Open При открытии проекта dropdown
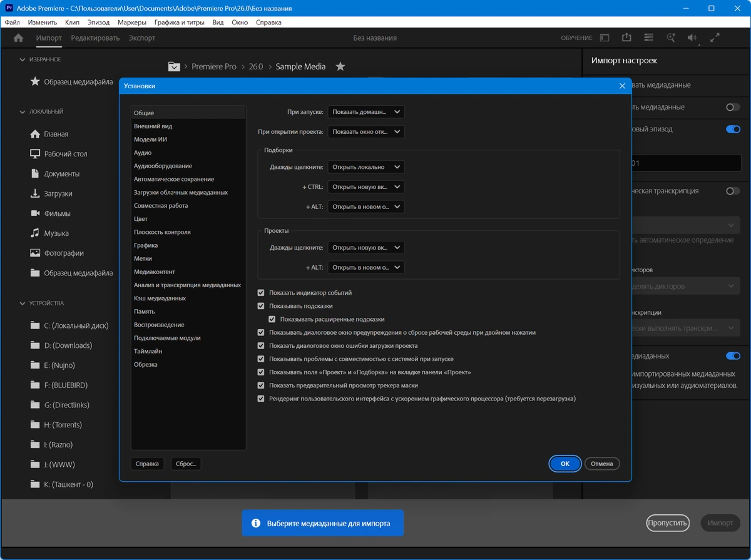751x560 pixels. [x=366, y=132]
